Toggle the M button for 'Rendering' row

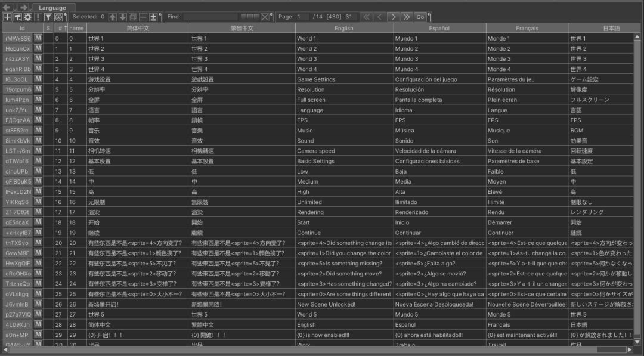(x=38, y=212)
